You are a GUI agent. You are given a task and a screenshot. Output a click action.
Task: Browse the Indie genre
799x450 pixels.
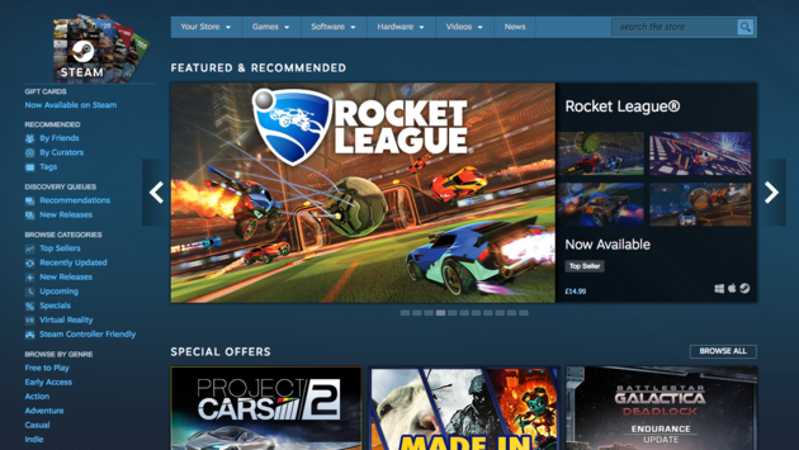click(34, 439)
